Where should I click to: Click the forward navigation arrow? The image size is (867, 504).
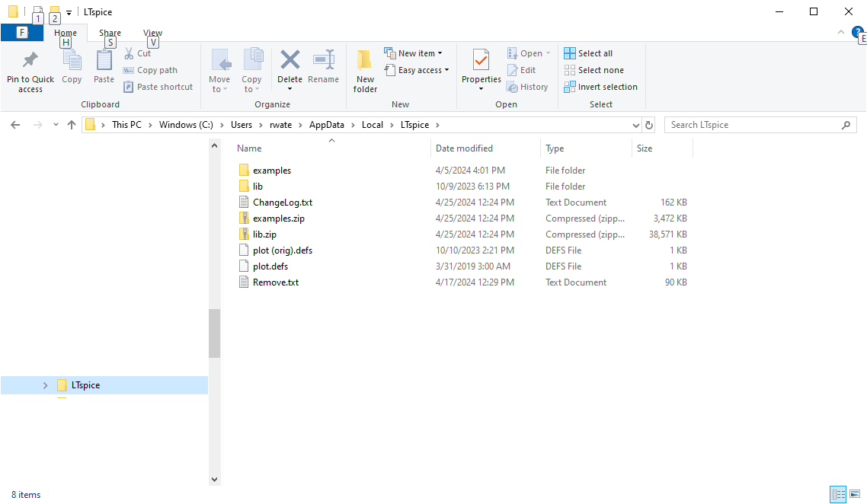click(x=37, y=125)
